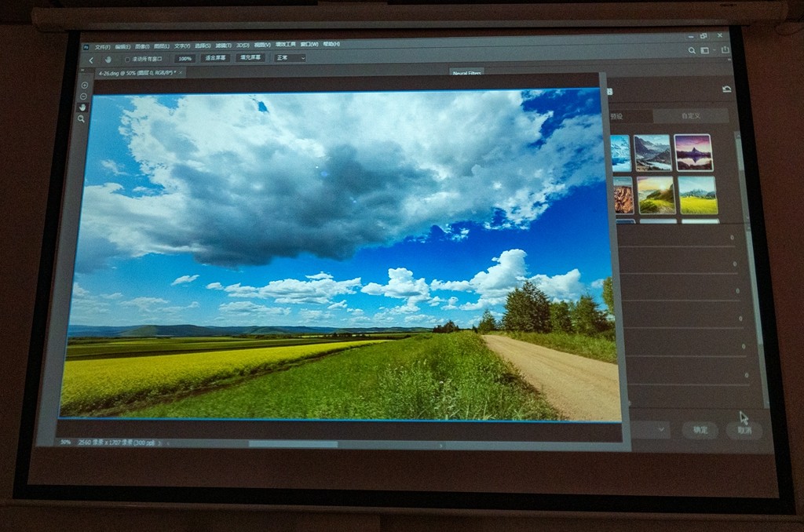804x532 pixels.
Task: Open the search icon at top right
Action: (x=692, y=50)
